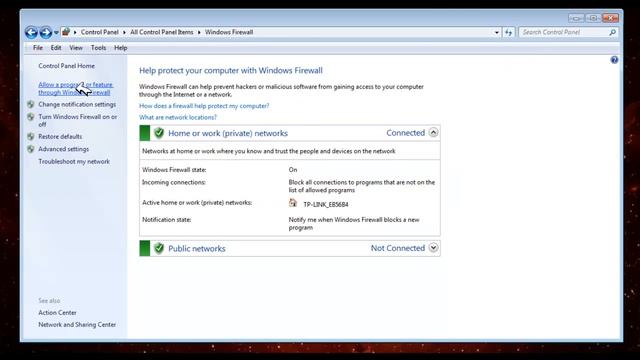Screen dimensions: 640x360
Task: Click the Forward navigation arrow
Action: point(46,32)
